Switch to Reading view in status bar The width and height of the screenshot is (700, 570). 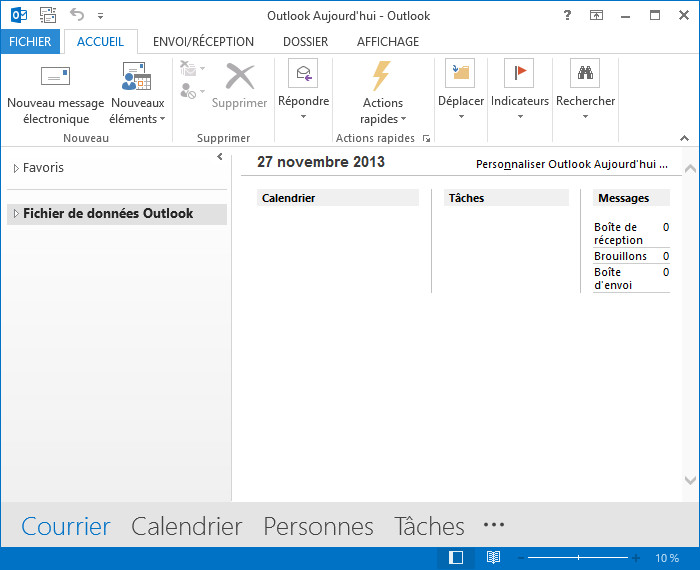(493, 557)
